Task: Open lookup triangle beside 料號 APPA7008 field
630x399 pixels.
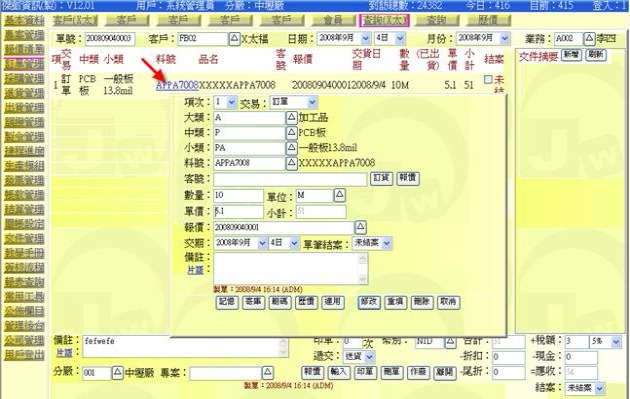Action: [x=291, y=163]
